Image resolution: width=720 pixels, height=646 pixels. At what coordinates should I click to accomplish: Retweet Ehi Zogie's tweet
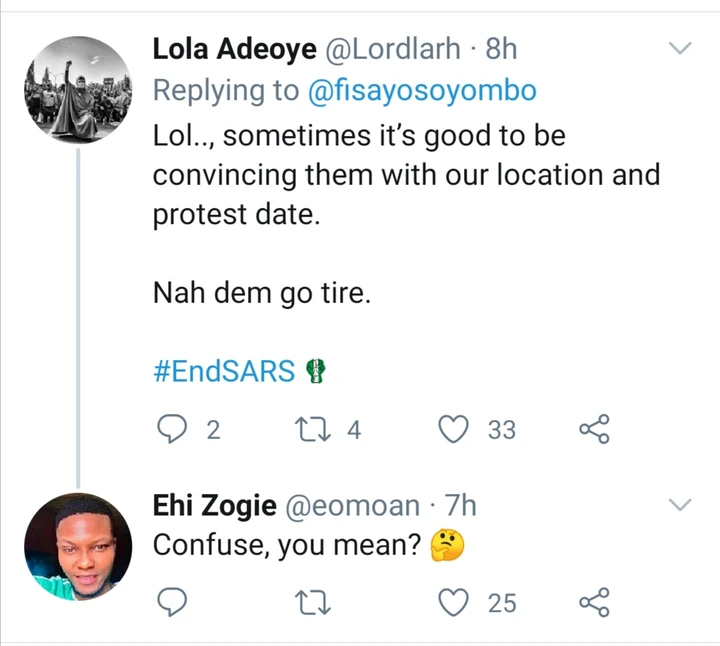click(312, 603)
